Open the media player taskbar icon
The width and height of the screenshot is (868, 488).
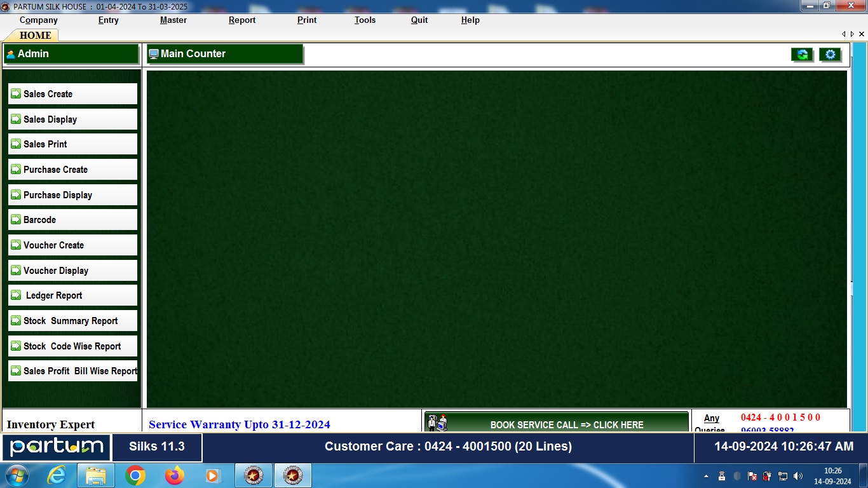[x=212, y=475]
